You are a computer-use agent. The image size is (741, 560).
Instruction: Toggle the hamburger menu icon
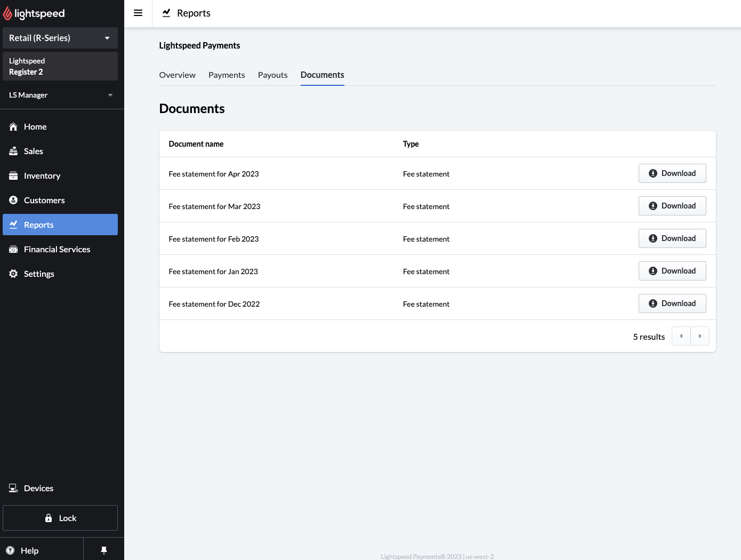138,13
